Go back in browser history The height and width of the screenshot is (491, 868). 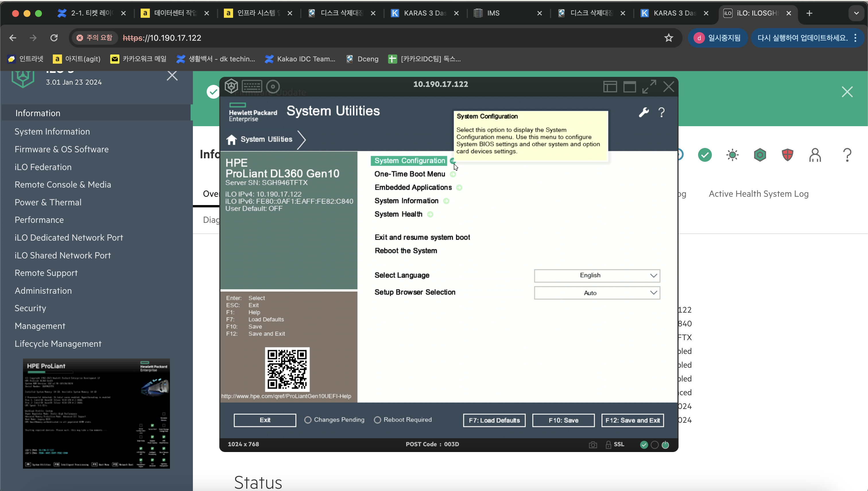click(x=13, y=38)
